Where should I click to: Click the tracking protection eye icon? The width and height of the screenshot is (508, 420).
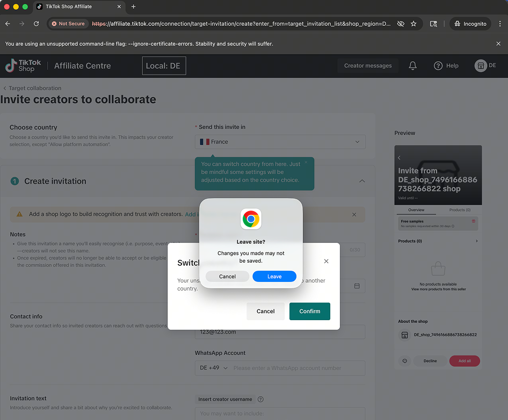[401, 24]
